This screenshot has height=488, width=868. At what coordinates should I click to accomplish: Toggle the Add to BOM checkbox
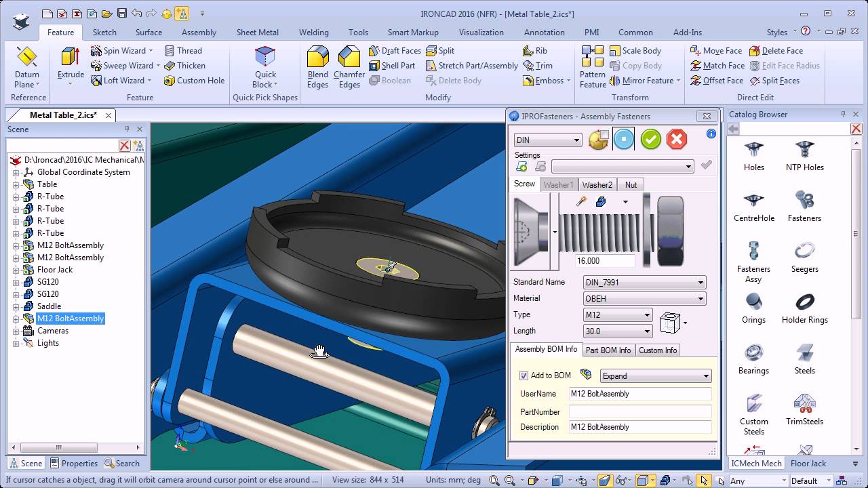[x=524, y=376]
